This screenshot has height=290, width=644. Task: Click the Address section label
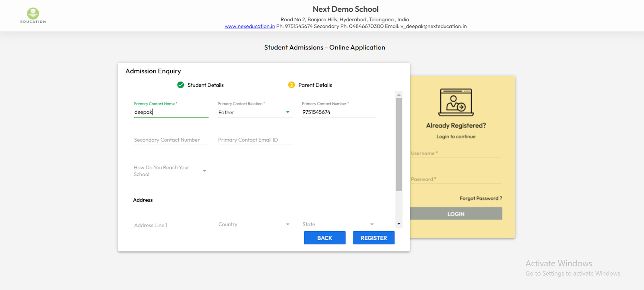(x=143, y=200)
